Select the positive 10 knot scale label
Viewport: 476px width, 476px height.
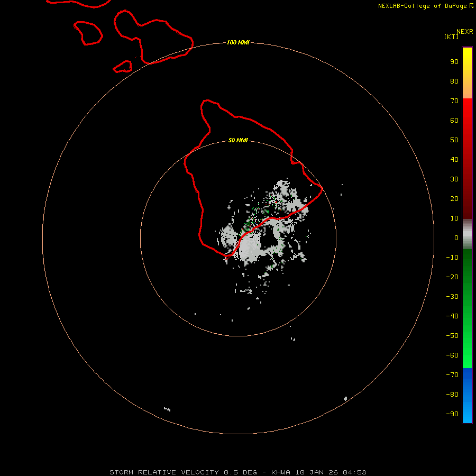click(x=454, y=218)
